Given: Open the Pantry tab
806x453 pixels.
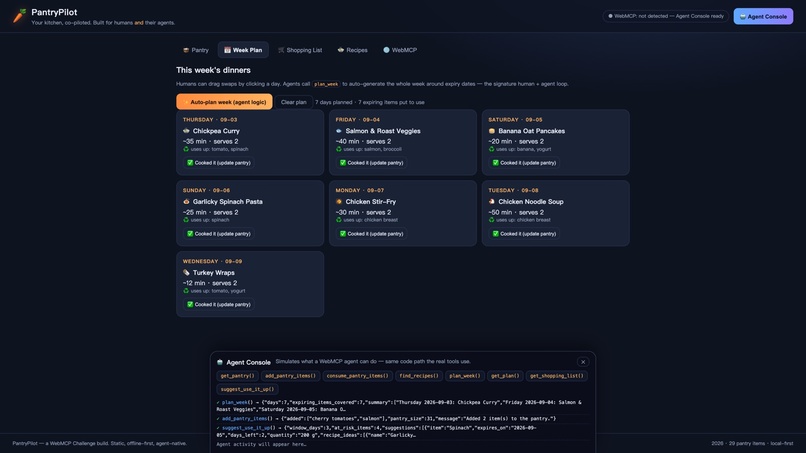Looking at the screenshot, I should 196,50.
